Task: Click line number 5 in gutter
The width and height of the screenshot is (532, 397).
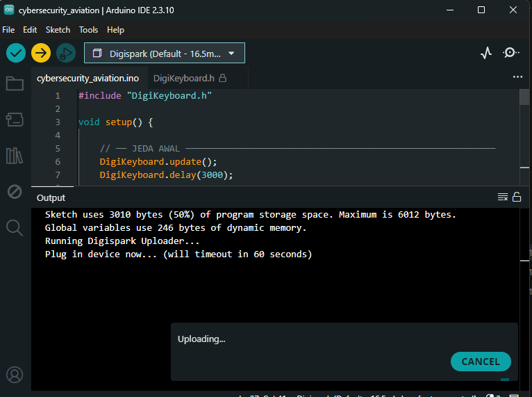Action: tap(58, 149)
